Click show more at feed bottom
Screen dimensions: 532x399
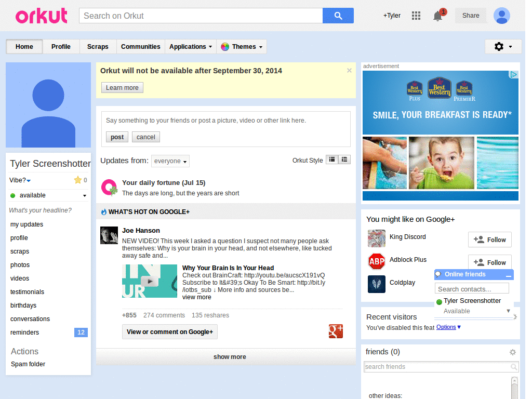coord(230,357)
